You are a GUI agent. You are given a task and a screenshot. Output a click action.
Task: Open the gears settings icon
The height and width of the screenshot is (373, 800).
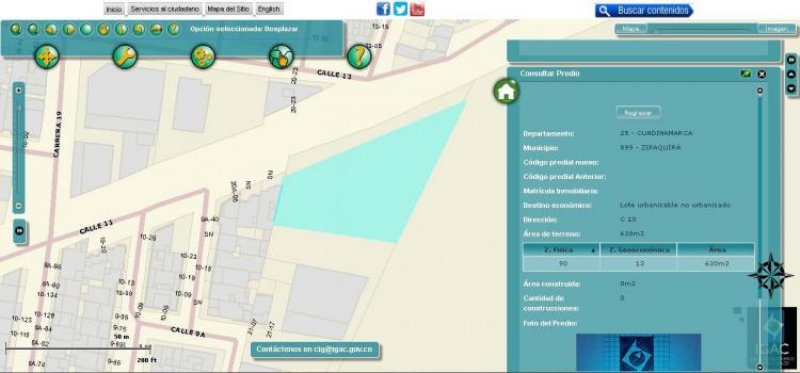[203, 56]
